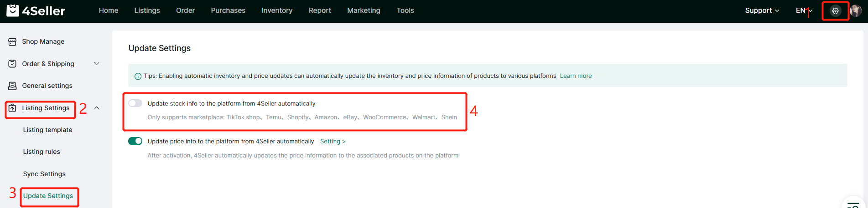Click the Order & Shipping icon

12,64
